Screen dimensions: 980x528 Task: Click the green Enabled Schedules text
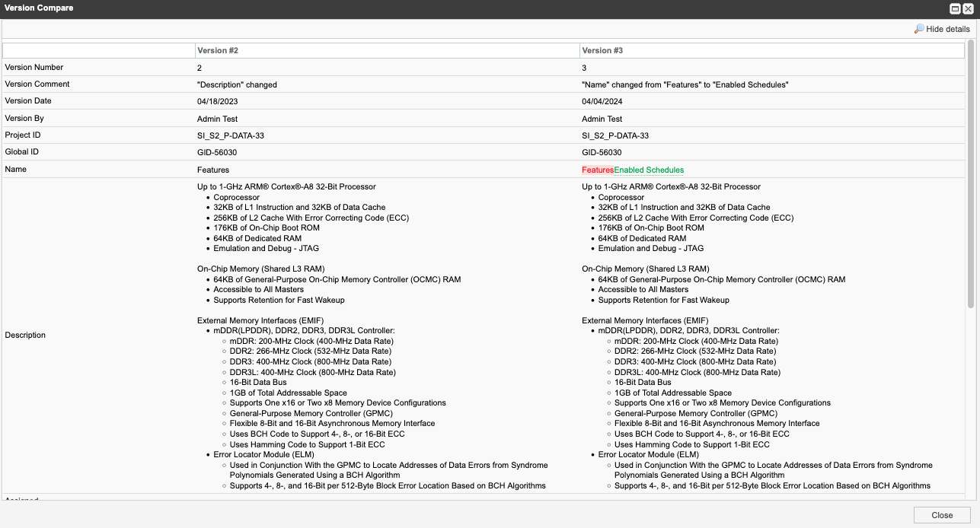(x=649, y=170)
